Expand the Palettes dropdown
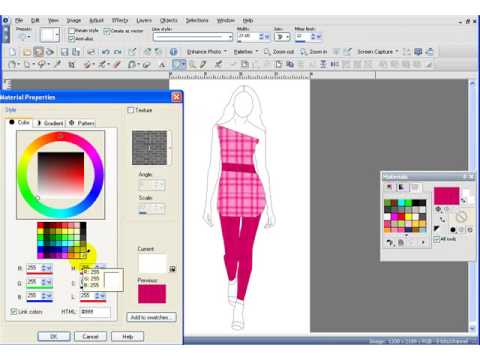Image resolution: width=480 pixels, height=360 pixels. point(257,52)
